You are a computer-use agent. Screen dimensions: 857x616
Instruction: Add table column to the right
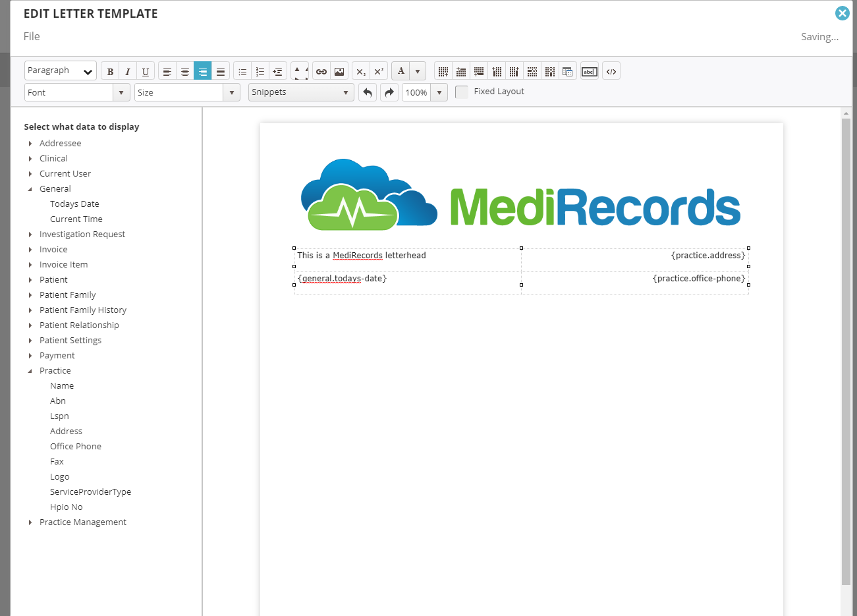[x=514, y=71]
